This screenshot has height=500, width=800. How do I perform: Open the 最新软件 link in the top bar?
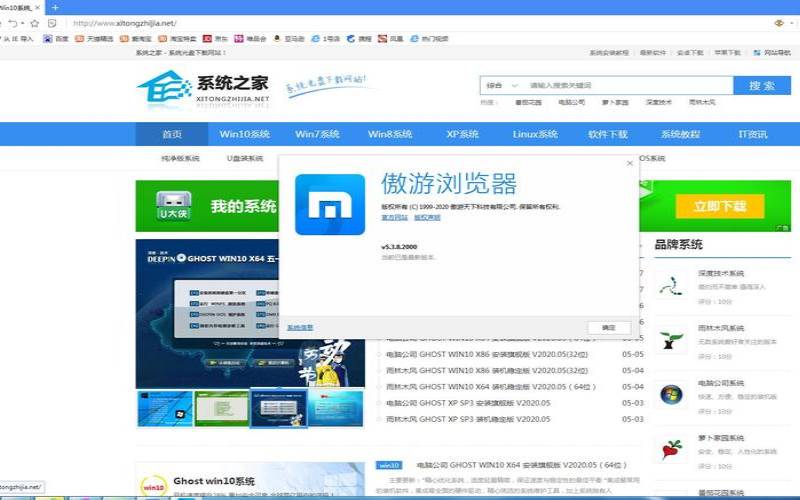(653, 53)
